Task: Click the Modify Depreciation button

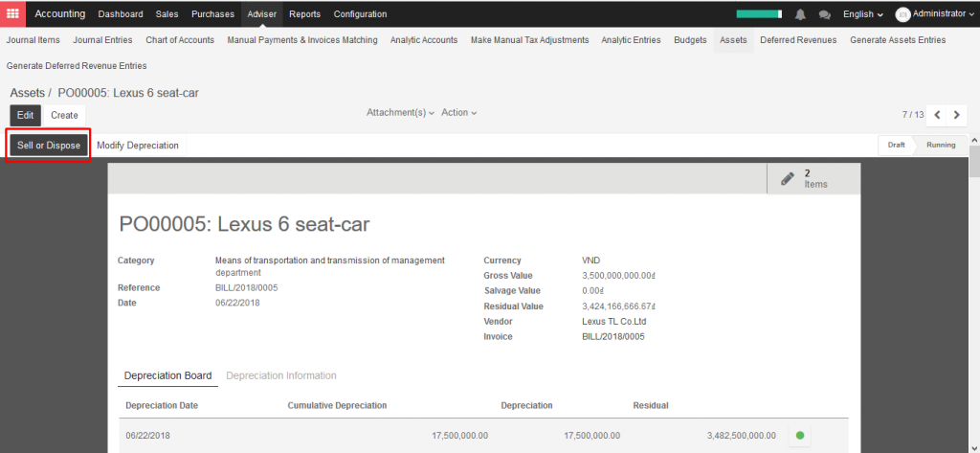Action: 138,146
